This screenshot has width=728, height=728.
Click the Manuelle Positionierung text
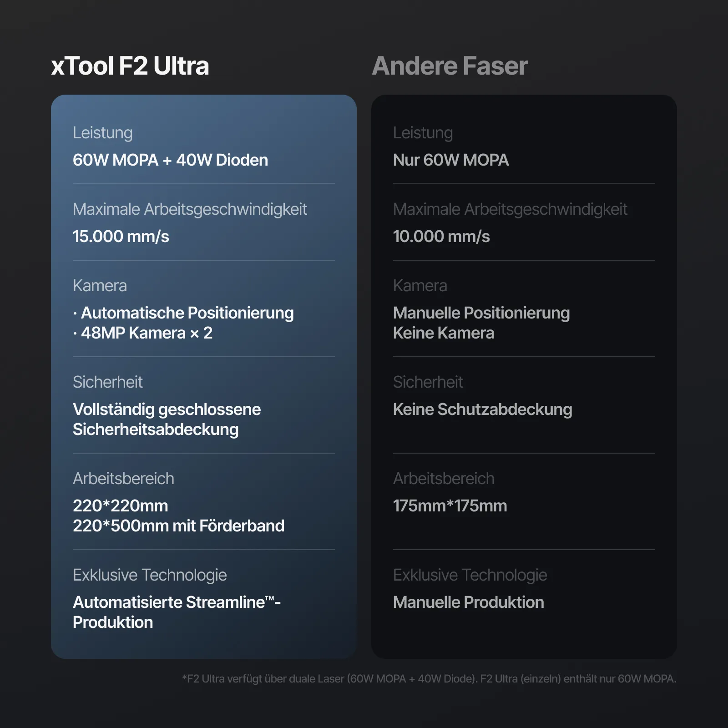pyautogui.click(x=481, y=313)
